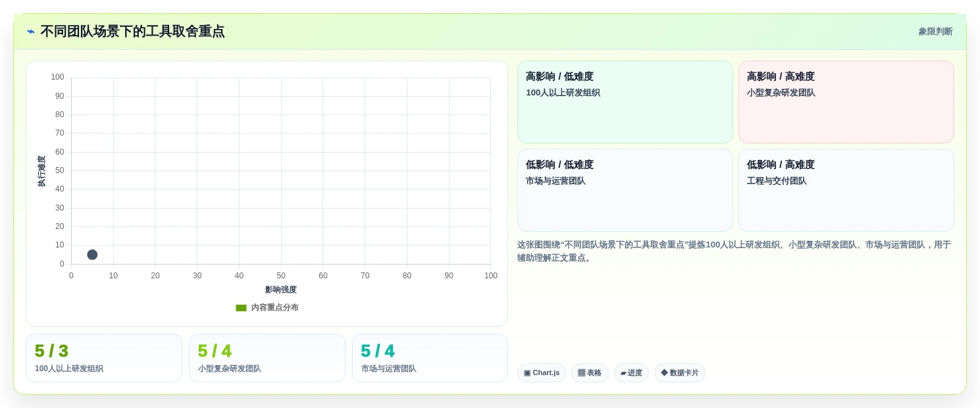
Task: Click the 100人以上研发组织 stat card label
Action: pyautogui.click(x=69, y=369)
